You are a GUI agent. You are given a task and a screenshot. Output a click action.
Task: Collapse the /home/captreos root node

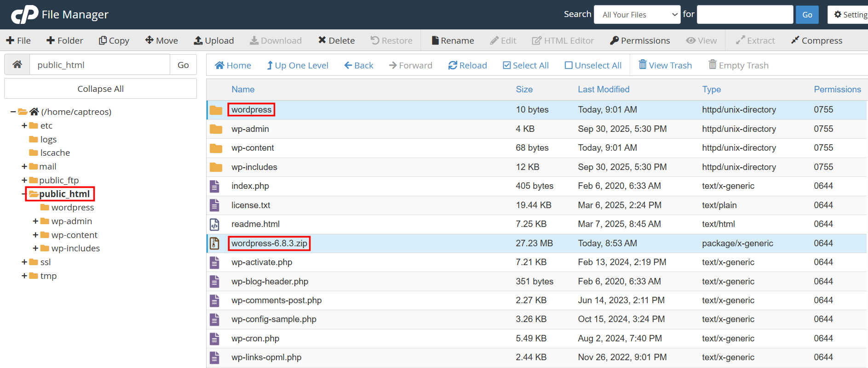13,112
